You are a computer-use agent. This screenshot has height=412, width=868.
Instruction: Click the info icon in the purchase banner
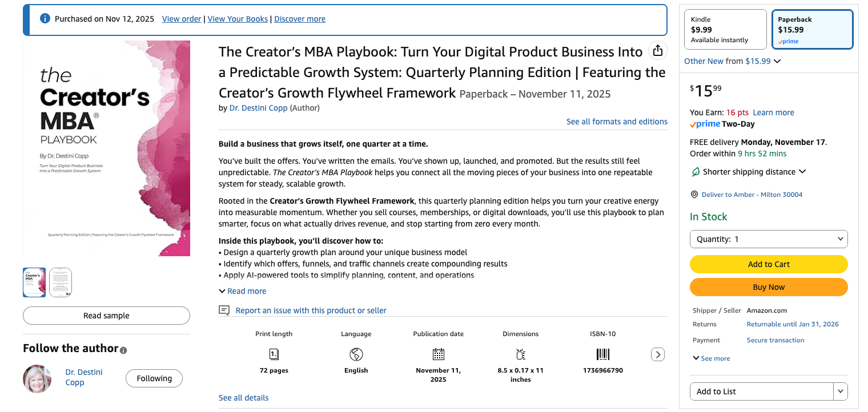click(x=45, y=19)
